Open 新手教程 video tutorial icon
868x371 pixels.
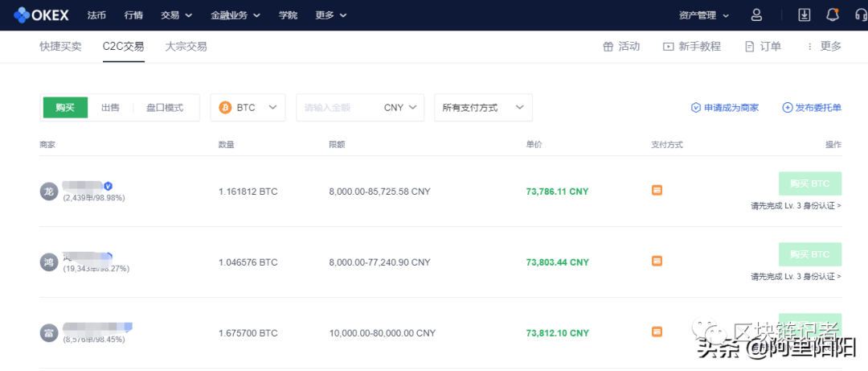tap(668, 47)
